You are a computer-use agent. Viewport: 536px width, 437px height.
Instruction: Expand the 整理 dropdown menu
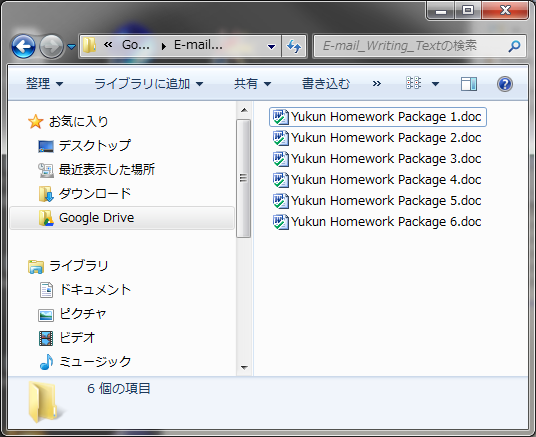[x=44, y=84]
